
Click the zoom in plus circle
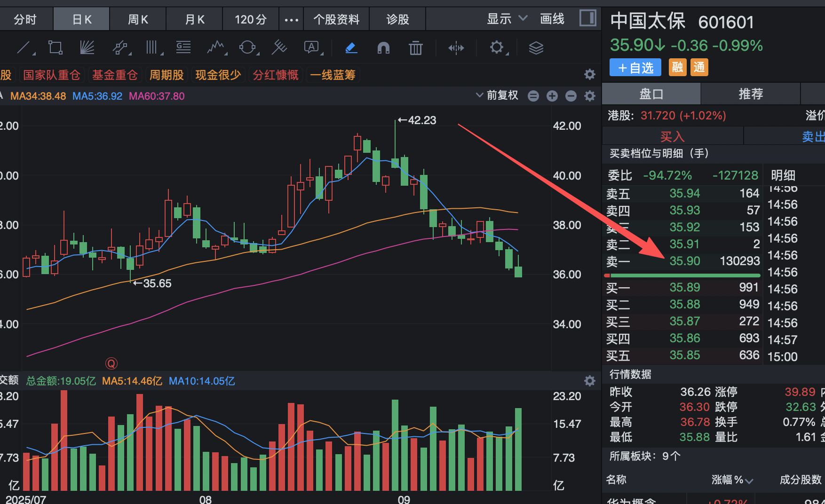pyautogui.click(x=552, y=96)
